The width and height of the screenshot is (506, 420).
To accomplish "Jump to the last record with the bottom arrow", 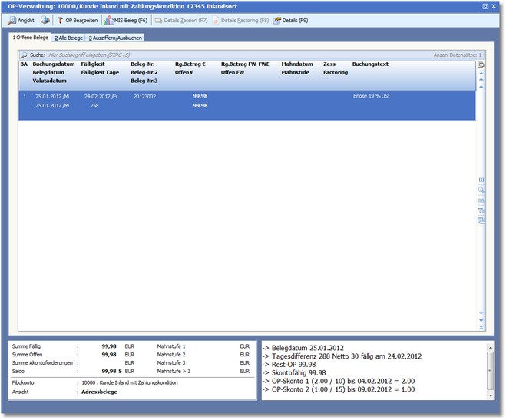I will pos(481,328).
